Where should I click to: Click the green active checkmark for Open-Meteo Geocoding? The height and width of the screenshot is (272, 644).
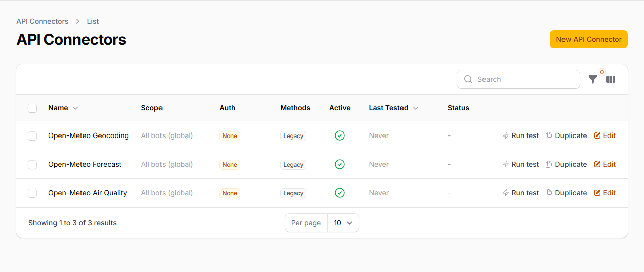[x=340, y=135]
